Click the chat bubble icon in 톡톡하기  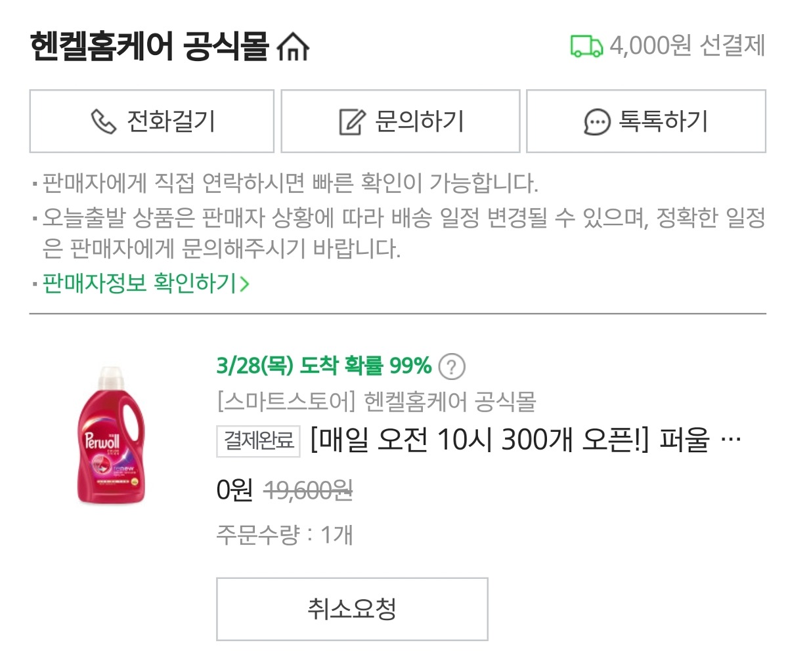point(596,122)
